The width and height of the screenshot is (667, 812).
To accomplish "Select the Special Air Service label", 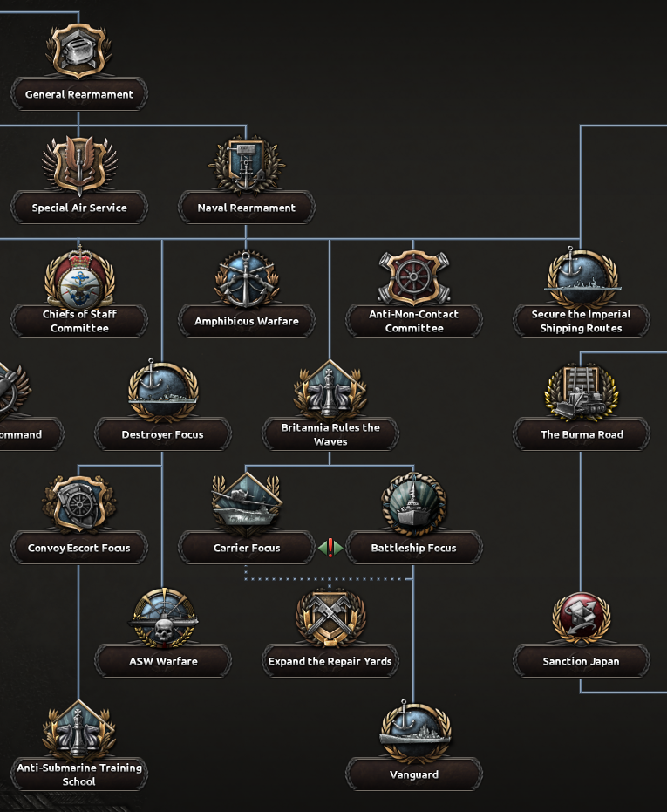I will click(79, 208).
